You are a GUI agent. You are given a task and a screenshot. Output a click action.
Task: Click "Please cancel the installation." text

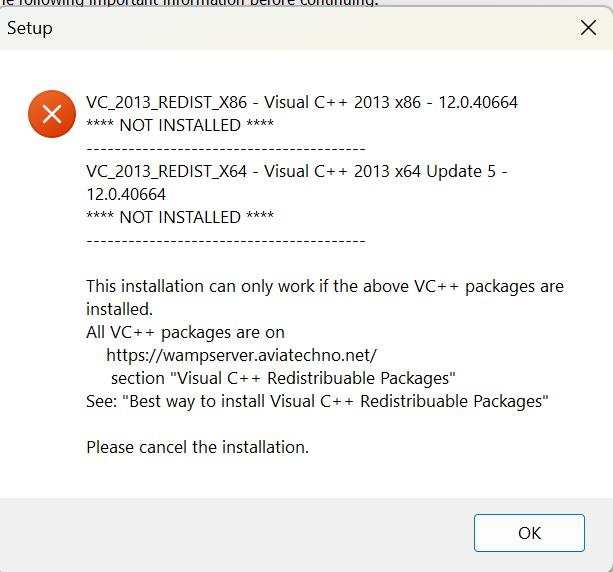pyautogui.click(x=198, y=447)
